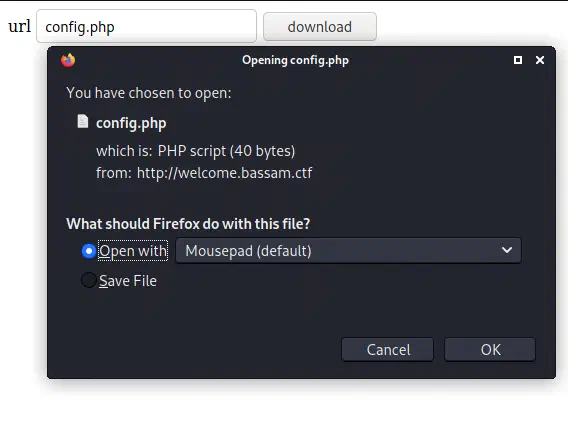
Task: Click the url label beside the input
Action: pos(20,26)
